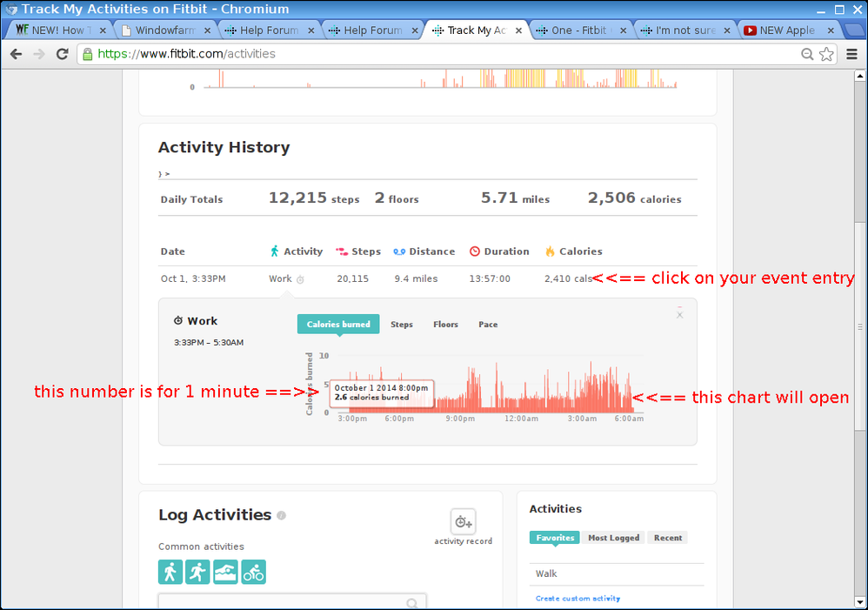Open the new tab button
The width and height of the screenshot is (868, 610).
coord(854,30)
